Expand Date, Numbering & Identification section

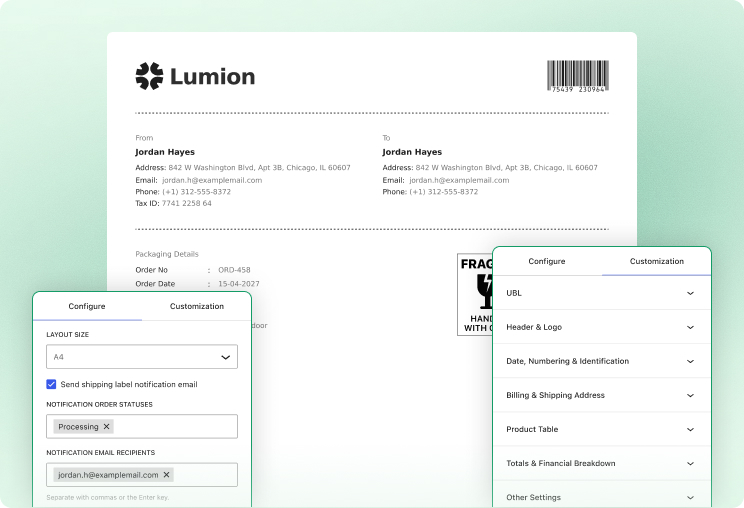coord(602,361)
